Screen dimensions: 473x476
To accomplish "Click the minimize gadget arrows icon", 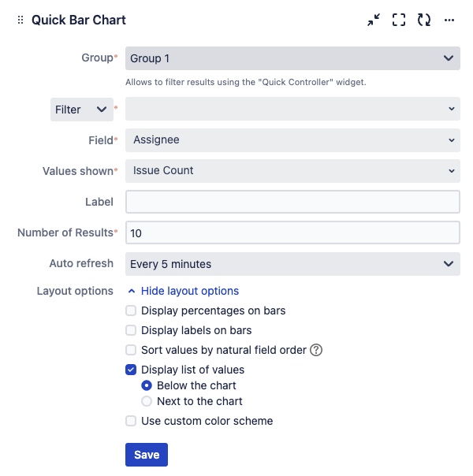I will [x=374, y=20].
